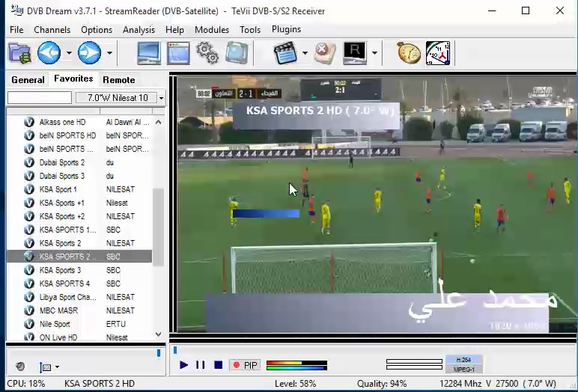Switch to the General tab
Viewport: 578px width, 392px height.
pyautogui.click(x=28, y=79)
